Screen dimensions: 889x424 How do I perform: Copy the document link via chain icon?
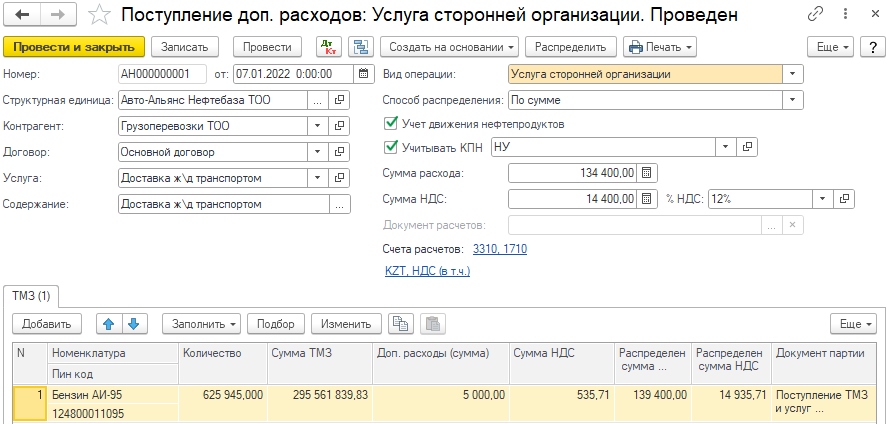click(x=817, y=16)
